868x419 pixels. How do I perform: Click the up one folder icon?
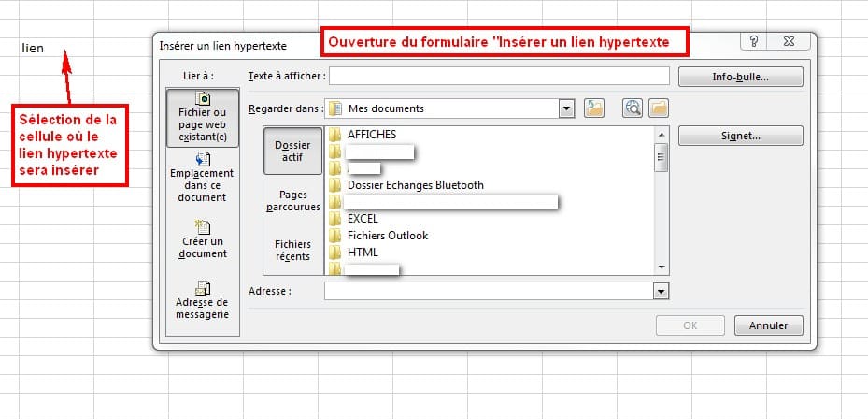(594, 108)
